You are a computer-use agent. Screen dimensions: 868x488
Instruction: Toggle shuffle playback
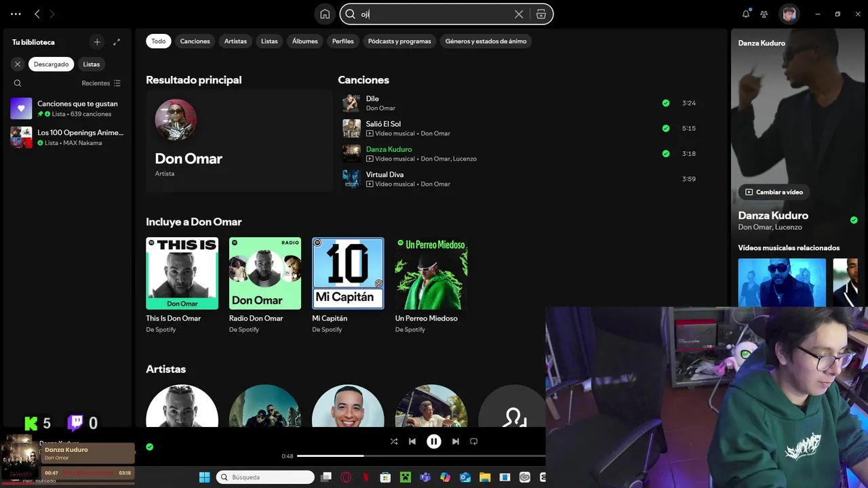pyautogui.click(x=394, y=441)
